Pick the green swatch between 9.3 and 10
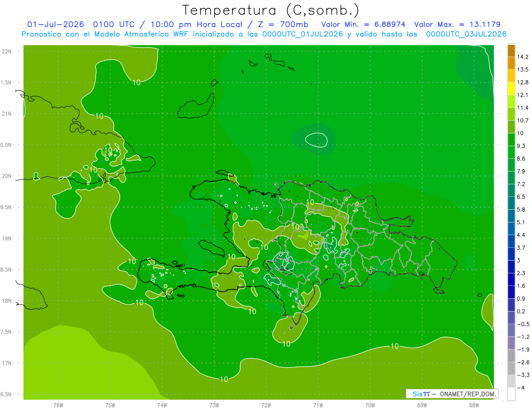This screenshot has width=532, height=411. click(511, 139)
